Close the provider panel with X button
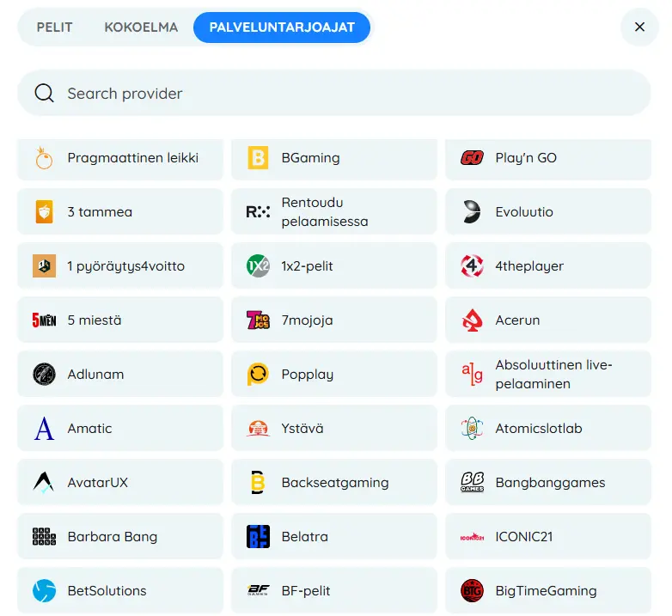Screen dimensions: 672x616 click(x=639, y=27)
